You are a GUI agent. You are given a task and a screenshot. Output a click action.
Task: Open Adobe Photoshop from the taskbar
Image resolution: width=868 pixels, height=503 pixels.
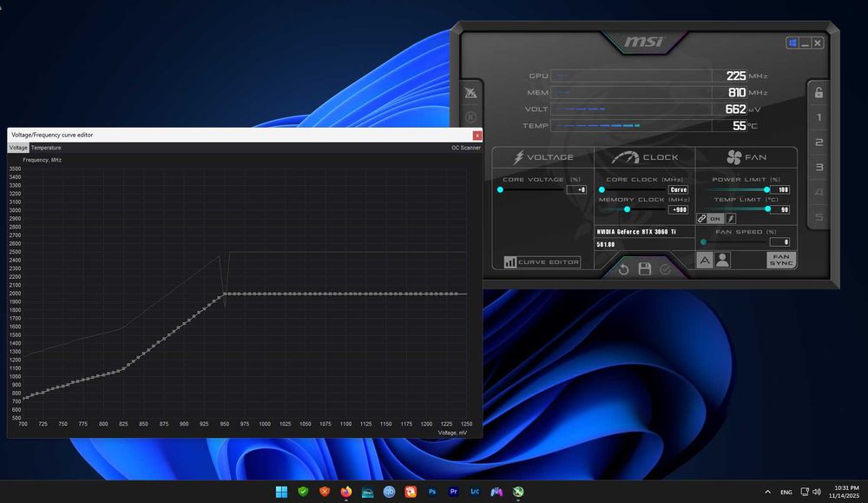432,492
